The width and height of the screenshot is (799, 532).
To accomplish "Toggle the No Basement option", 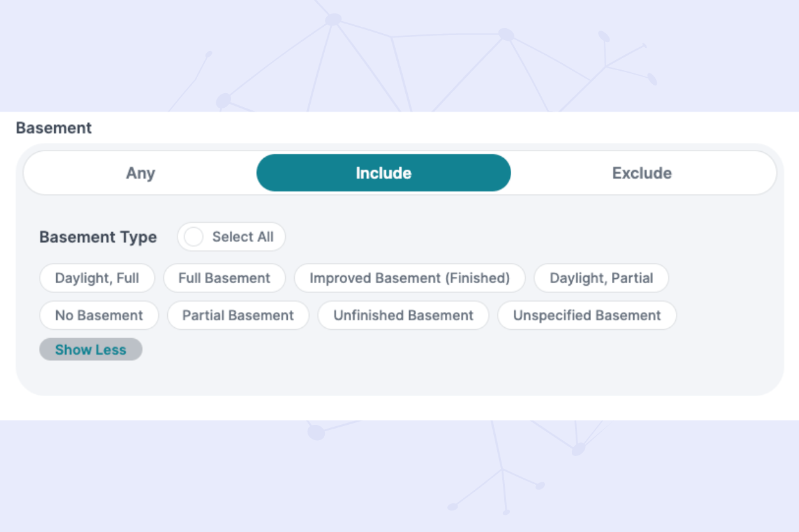I will [x=99, y=315].
